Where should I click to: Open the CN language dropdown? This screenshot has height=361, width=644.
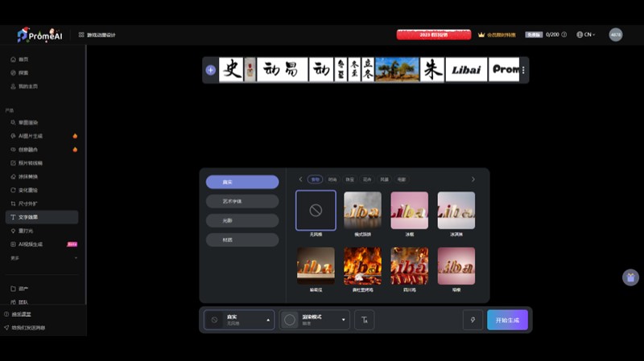click(x=586, y=35)
